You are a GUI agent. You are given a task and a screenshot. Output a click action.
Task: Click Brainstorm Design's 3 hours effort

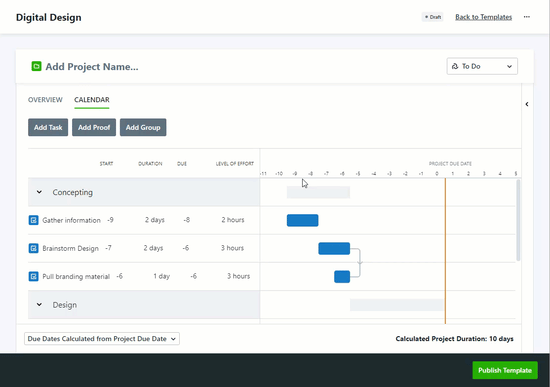[232, 248]
